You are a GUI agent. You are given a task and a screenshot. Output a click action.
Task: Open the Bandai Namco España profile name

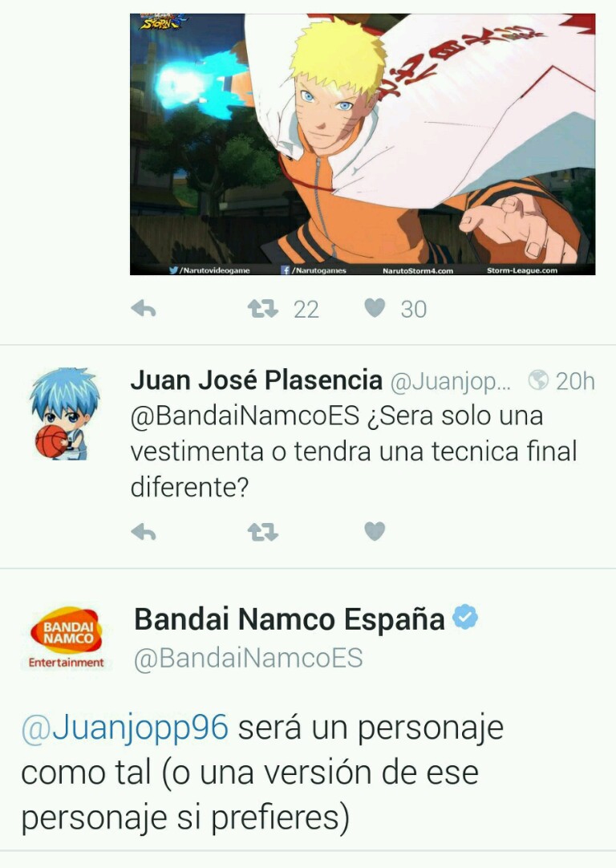[290, 619]
